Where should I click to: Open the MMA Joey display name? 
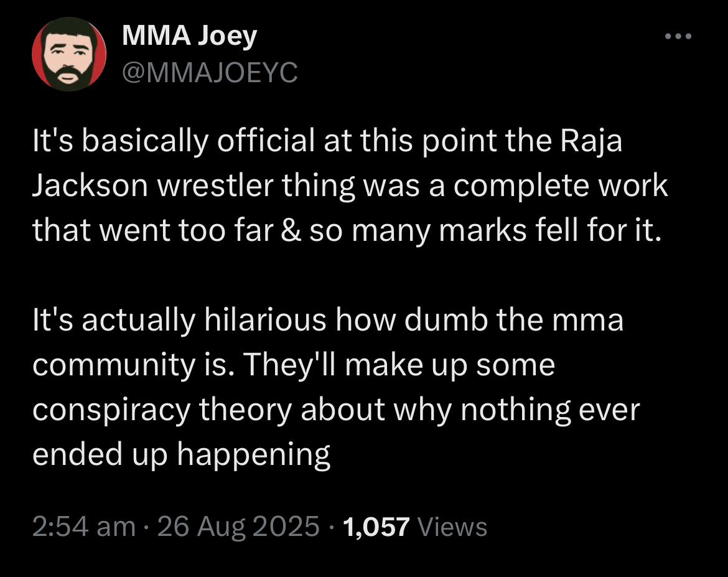189,37
